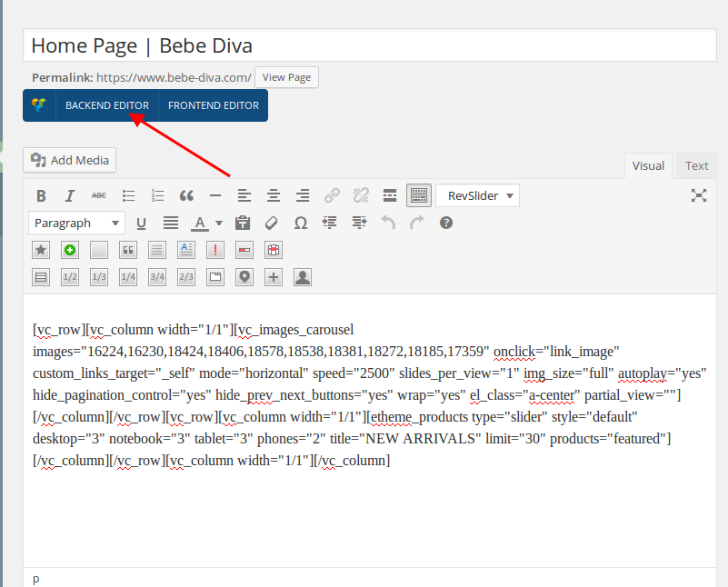The image size is (728, 587).
Task: Open the RevSlider dropdown
Action: click(478, 196)
